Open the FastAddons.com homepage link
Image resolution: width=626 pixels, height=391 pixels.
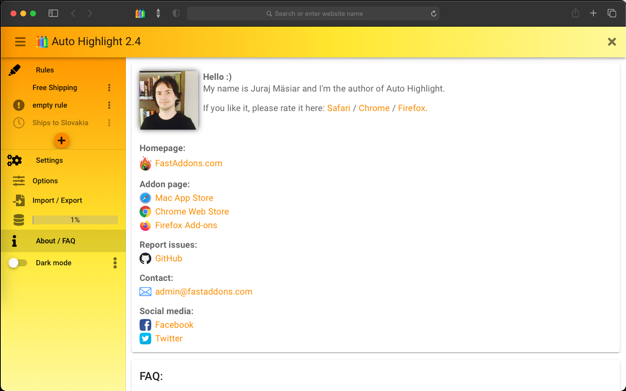188,163
